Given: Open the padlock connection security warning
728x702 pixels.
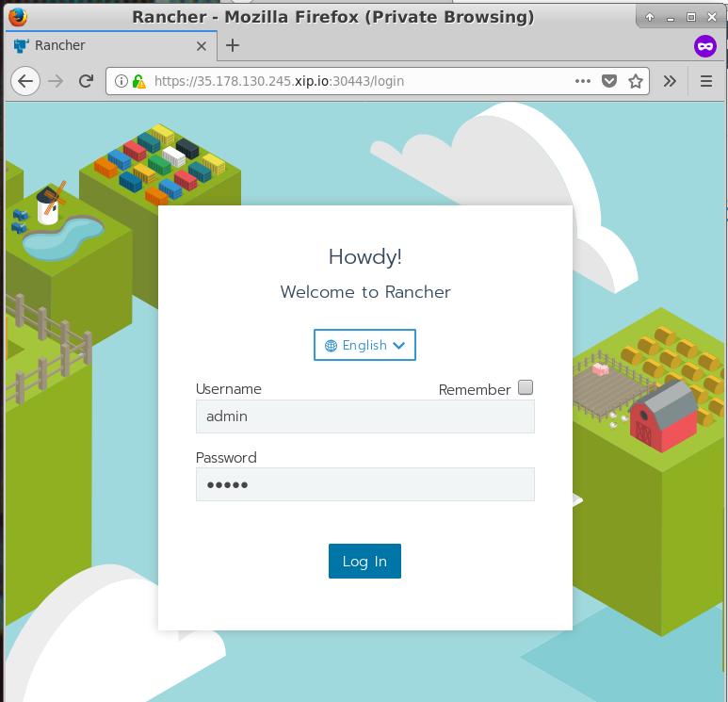Looking at the screenshot, I should (138, 81).
